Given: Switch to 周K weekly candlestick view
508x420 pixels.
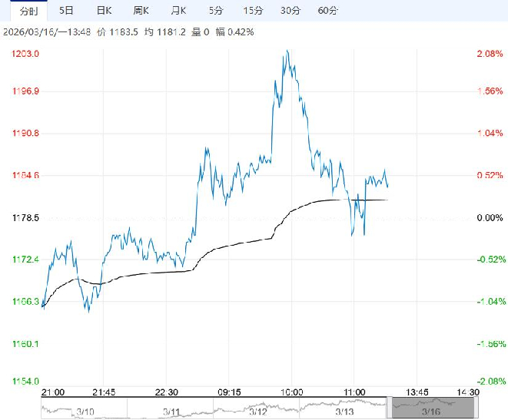Looking at the screenshot, I should pos(141,11).
